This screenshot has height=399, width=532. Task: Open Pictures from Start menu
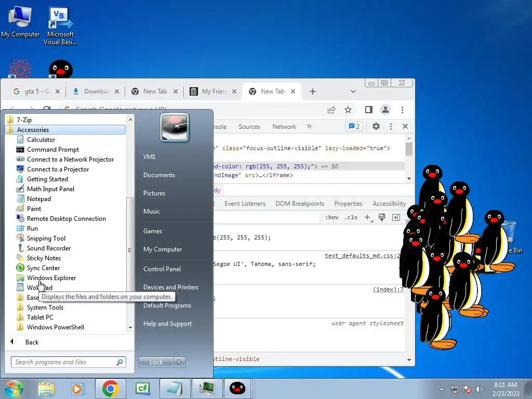(x=154, y=193)
